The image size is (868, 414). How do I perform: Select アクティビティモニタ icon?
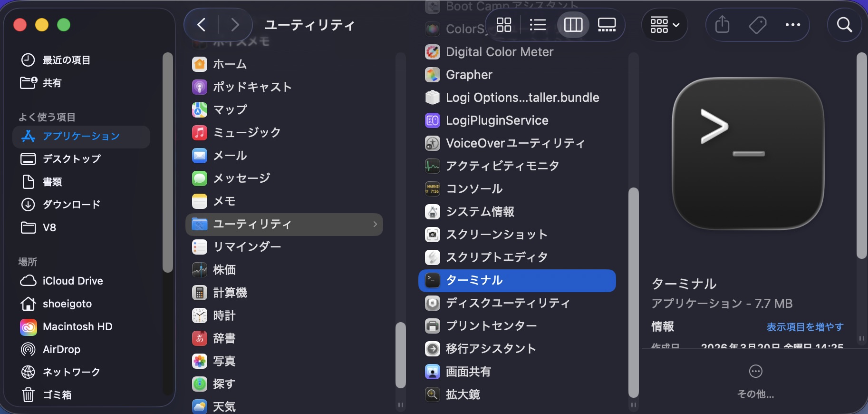pyautogui.click(x=432, y=166)
